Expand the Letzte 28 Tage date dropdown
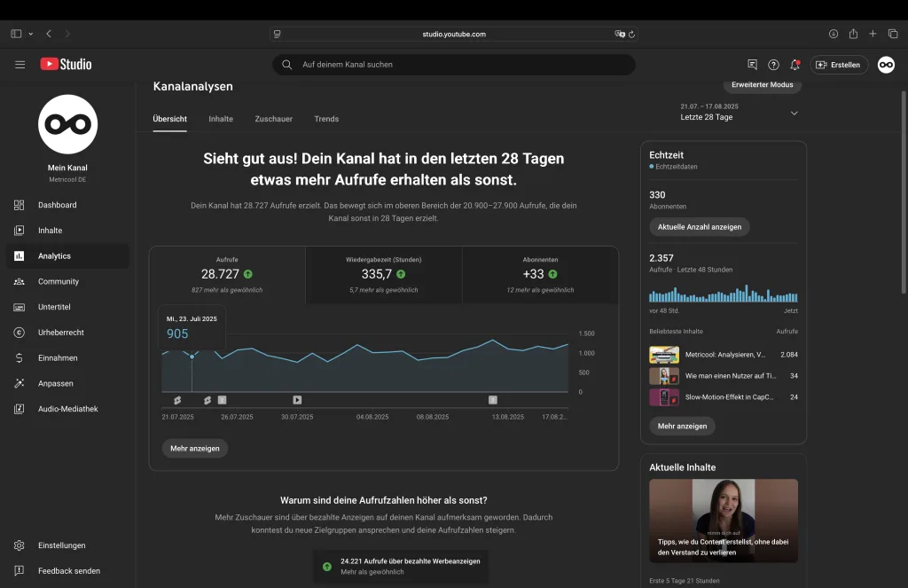 click(794, 114)
